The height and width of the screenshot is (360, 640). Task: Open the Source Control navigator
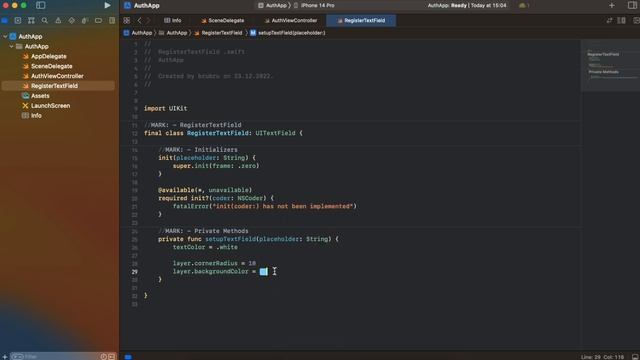[x=18, y=20]
